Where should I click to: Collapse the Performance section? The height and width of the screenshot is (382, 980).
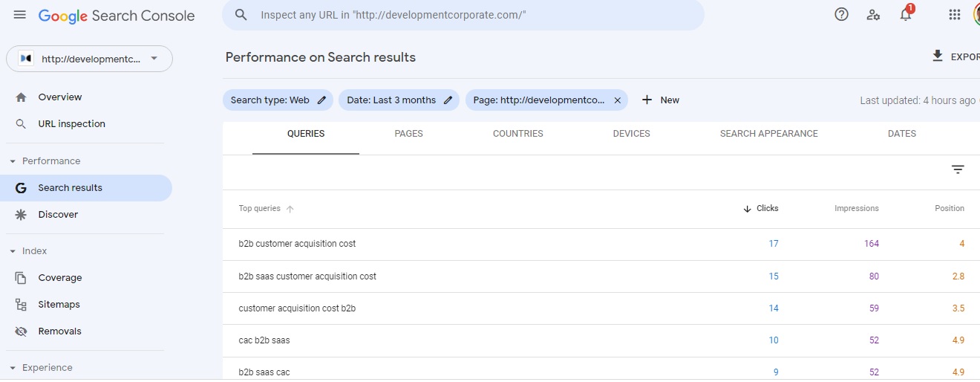tap(13, 161)
